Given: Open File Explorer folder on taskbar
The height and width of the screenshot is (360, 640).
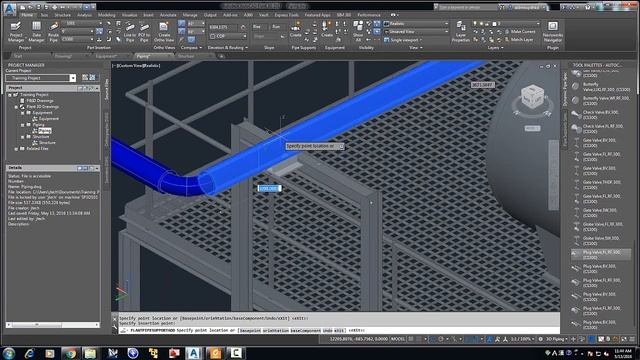Looking at the screenshot, I should [x=90, y=353].
